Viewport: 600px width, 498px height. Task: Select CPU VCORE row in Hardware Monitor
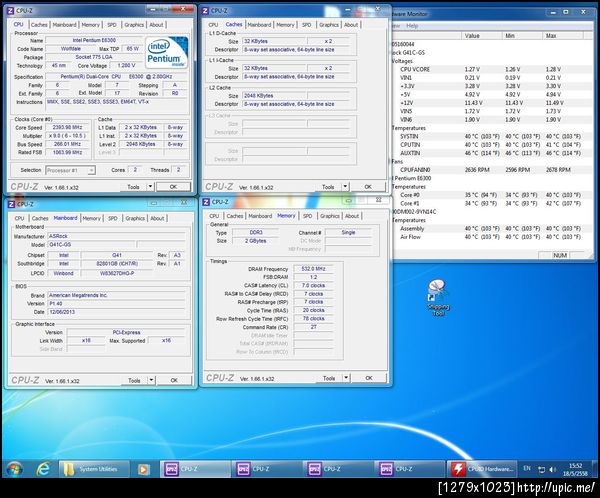(492, 69)
